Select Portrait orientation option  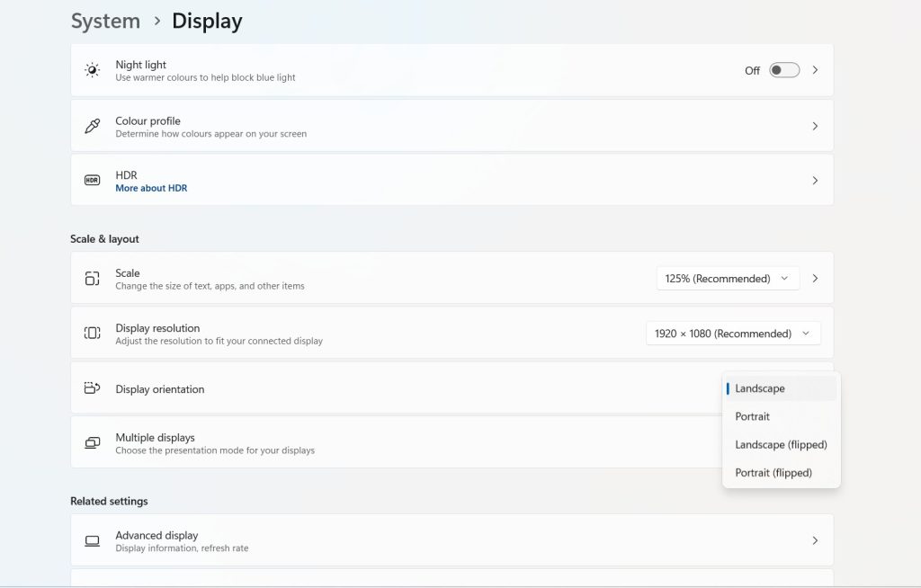tap(753, 416)
